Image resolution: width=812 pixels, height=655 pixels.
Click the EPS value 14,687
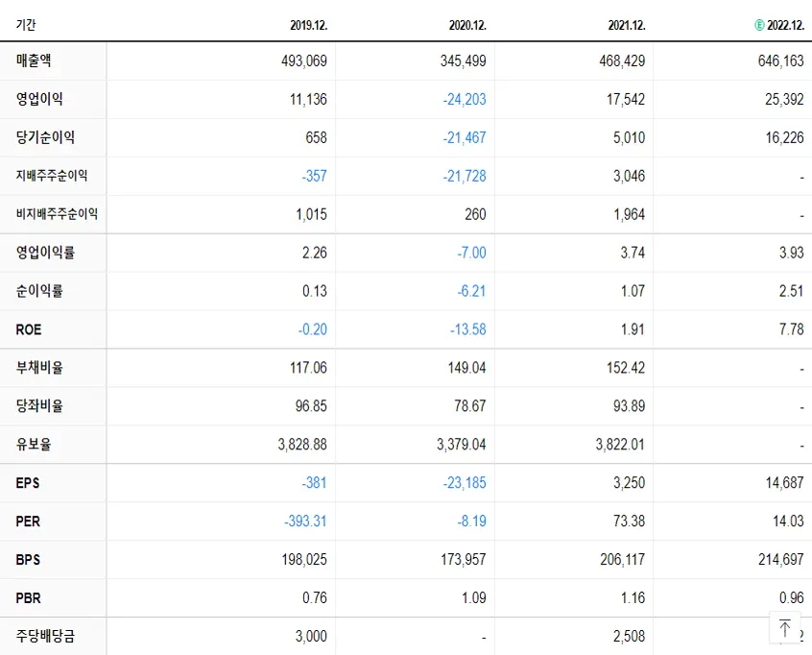(784, 483)
